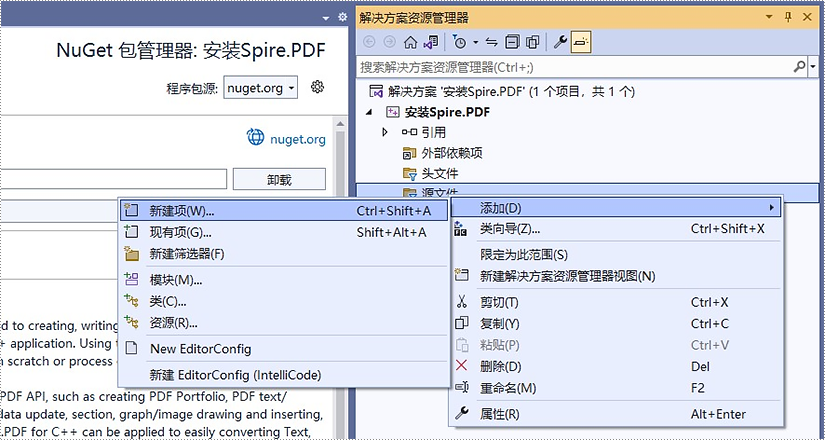Open search options dropdown next to magnifier
Viewport: 825px width, 440px height.
[x=813, y=67]
